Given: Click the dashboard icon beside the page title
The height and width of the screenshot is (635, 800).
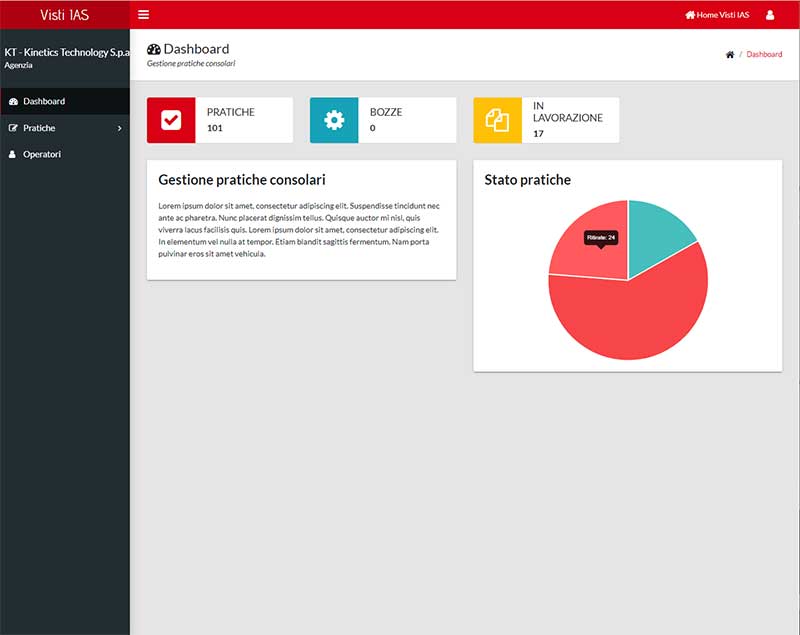Looking at the screenshot, I should pos(154,49).
